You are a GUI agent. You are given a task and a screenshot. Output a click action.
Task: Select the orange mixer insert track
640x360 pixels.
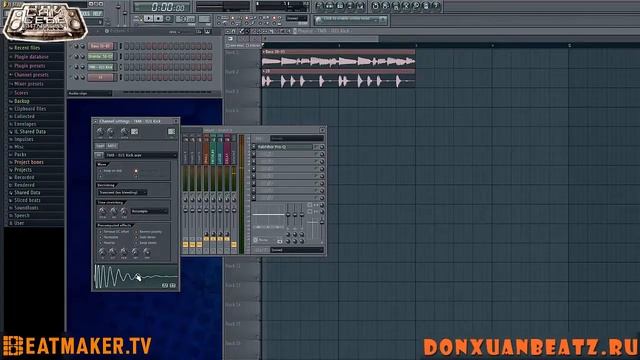[206, 194]
